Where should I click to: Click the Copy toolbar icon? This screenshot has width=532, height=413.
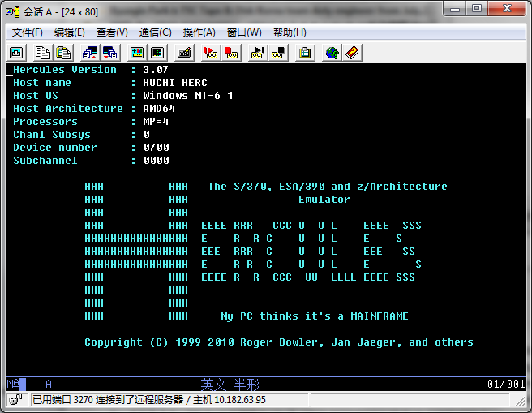[43, 53]
